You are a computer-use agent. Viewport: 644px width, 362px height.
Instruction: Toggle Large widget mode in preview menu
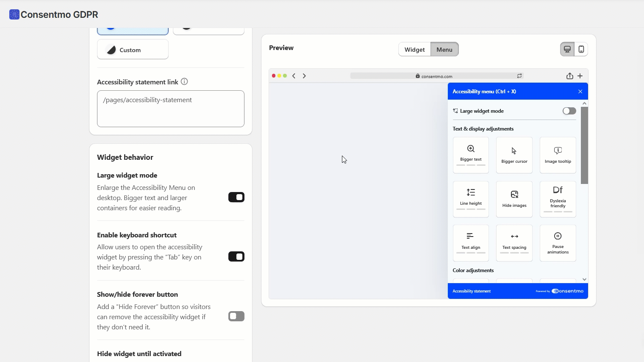569,111
